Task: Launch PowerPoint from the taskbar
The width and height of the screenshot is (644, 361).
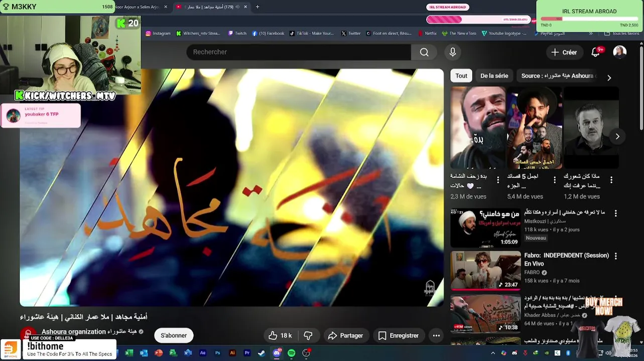Action: (159, 353)
